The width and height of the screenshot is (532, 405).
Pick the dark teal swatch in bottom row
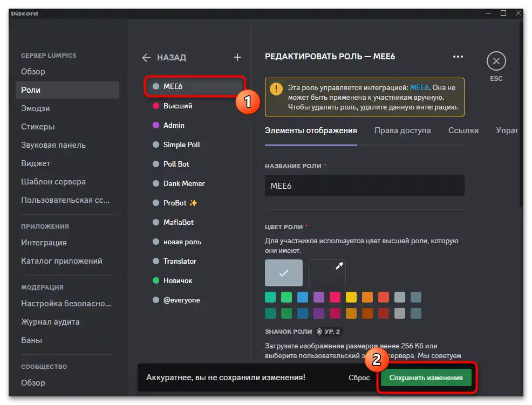[x=270, y=313]
